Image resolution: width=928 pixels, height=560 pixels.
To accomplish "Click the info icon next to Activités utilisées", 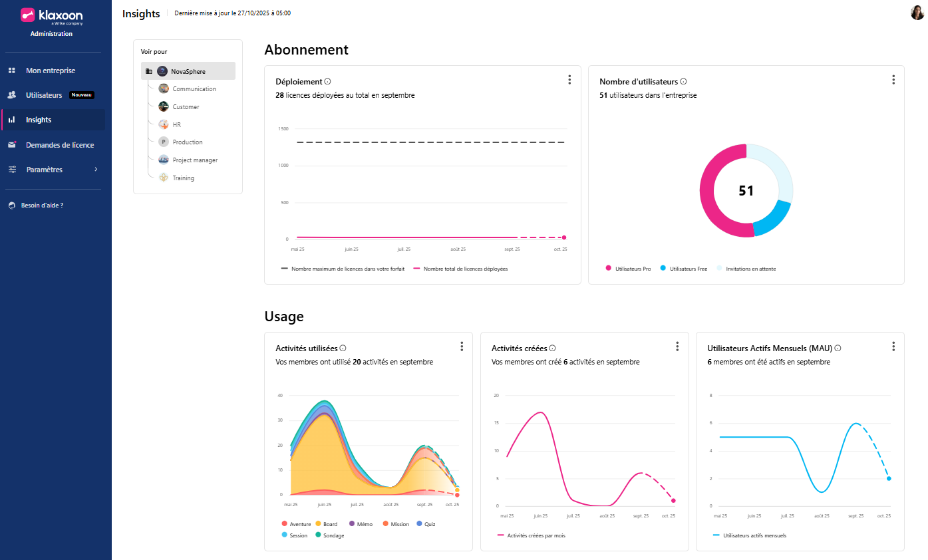I will click(343, 348).
